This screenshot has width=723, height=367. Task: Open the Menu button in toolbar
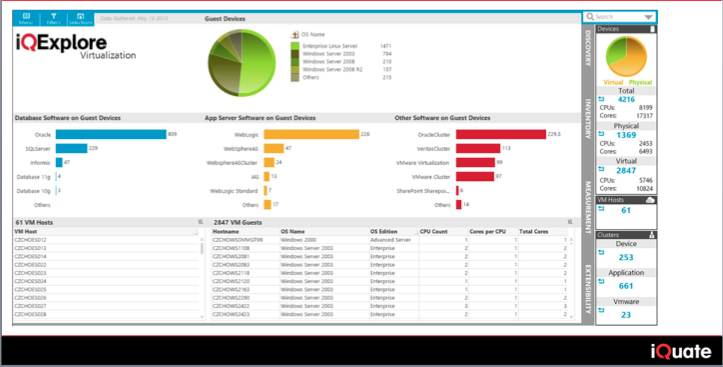pos(26,18)
